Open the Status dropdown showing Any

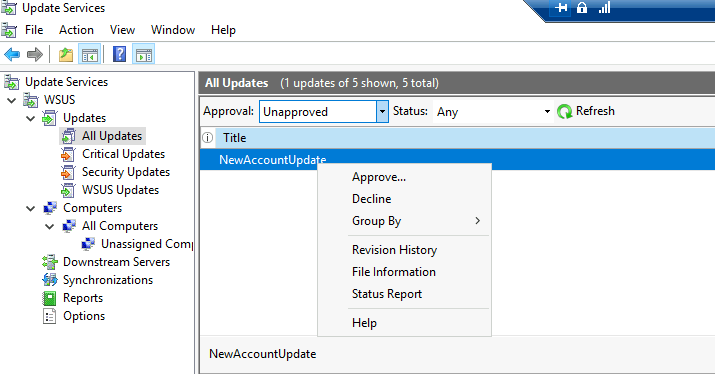[493, 112]
